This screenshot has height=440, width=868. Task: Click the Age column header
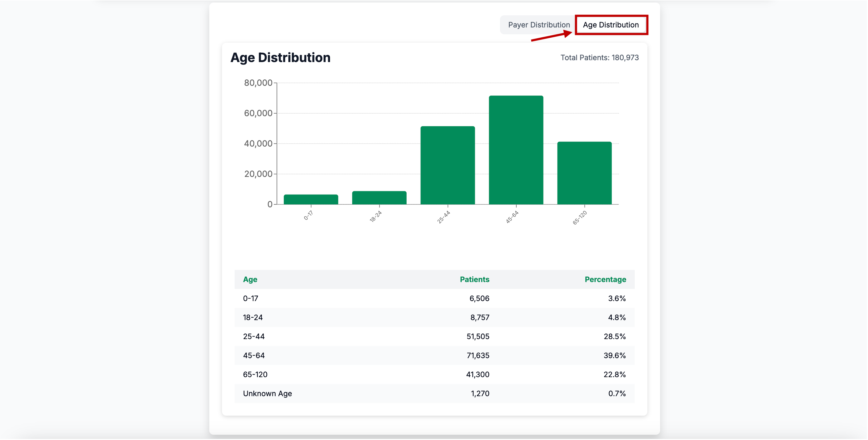point(250,279)
